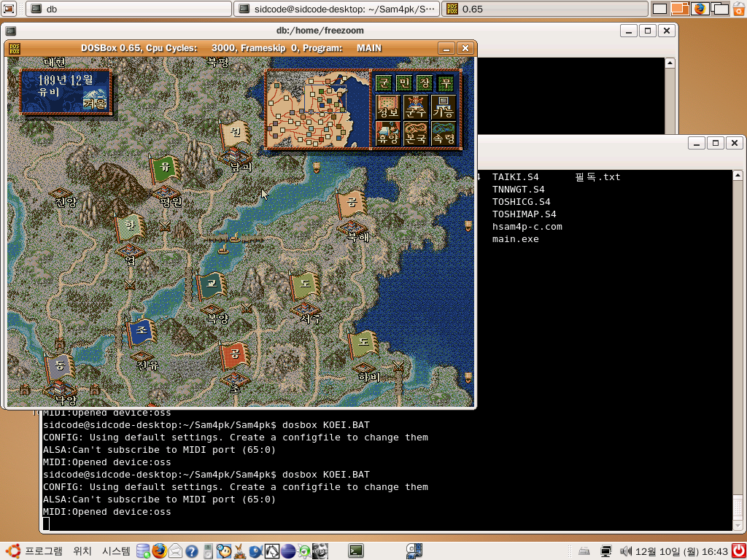This screenshot has width=747, height=560.
Task: Open the mail envelope launcher
Action: (176, 551)
